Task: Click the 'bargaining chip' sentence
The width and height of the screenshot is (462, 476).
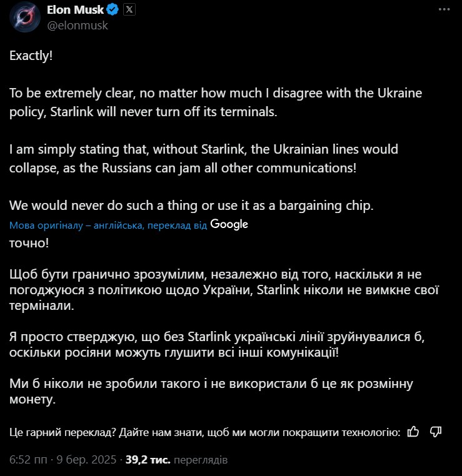Action: (191, 206)
